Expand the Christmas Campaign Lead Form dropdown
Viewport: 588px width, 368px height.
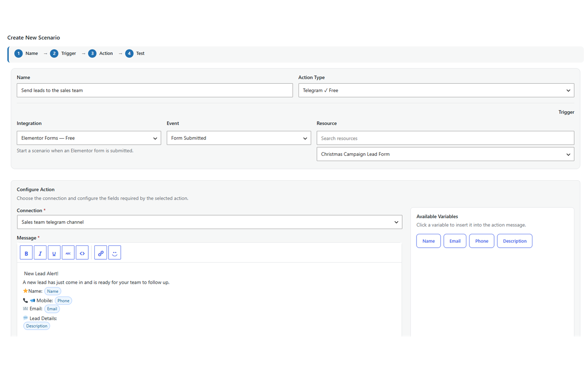(445, 154)
